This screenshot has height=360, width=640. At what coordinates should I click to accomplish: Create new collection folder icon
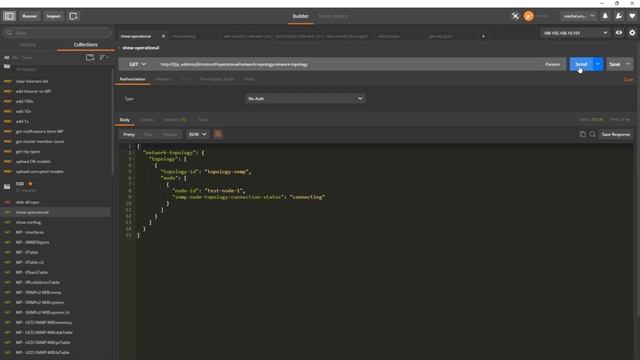click(x=90, y=58)
